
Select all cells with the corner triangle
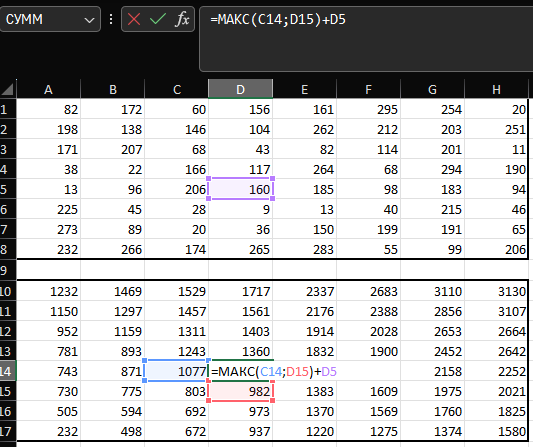click(7, 89)
